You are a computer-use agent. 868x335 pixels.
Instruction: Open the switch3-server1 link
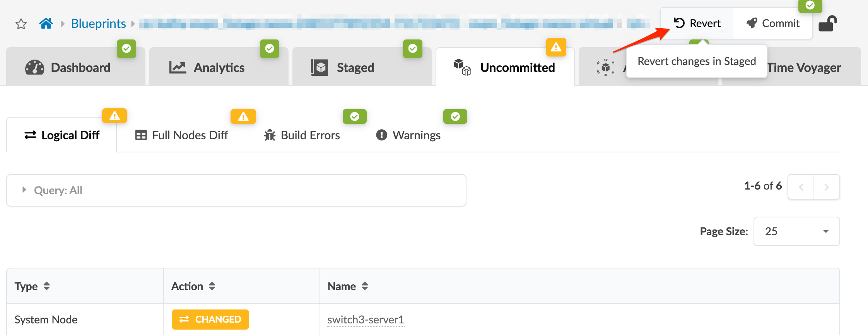point(366,320)
